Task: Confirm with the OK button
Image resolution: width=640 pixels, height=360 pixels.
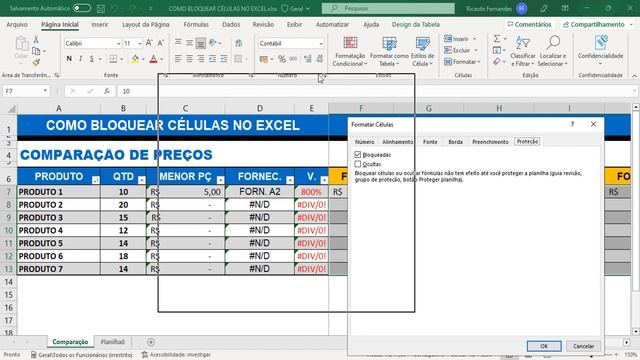Action: 544,346
